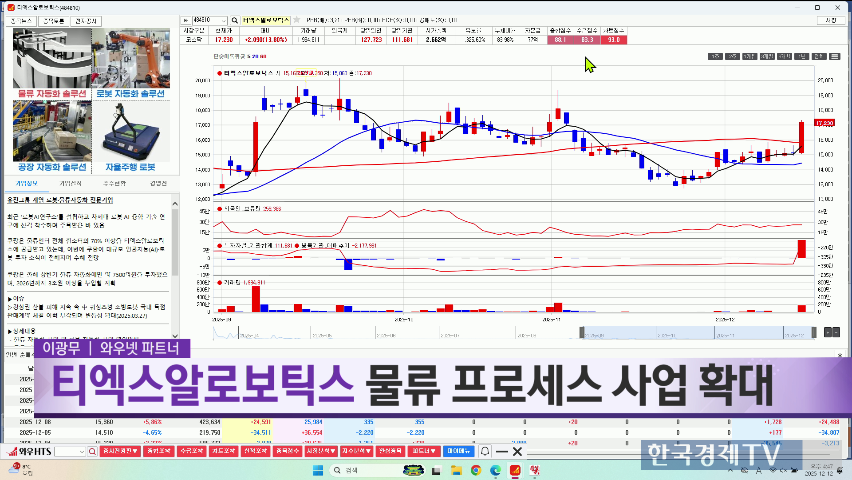Open Chrome from the Windows taskbar
Image resolution: width=852 pixels, height=480 pixels.
pos(475,469)
